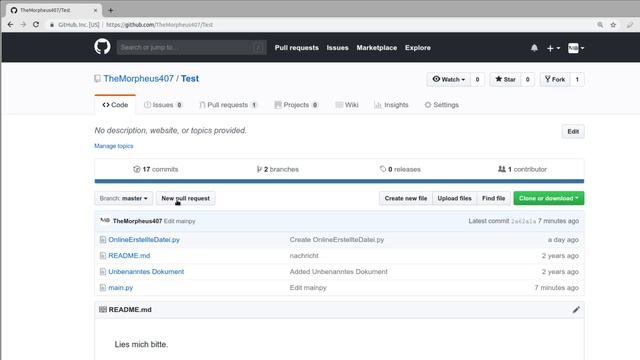Click the file icon beside Unbenanntes Dokument
The height and width of the screenshot is (360, 640).
pyautogui.click(x=102, y=272)
